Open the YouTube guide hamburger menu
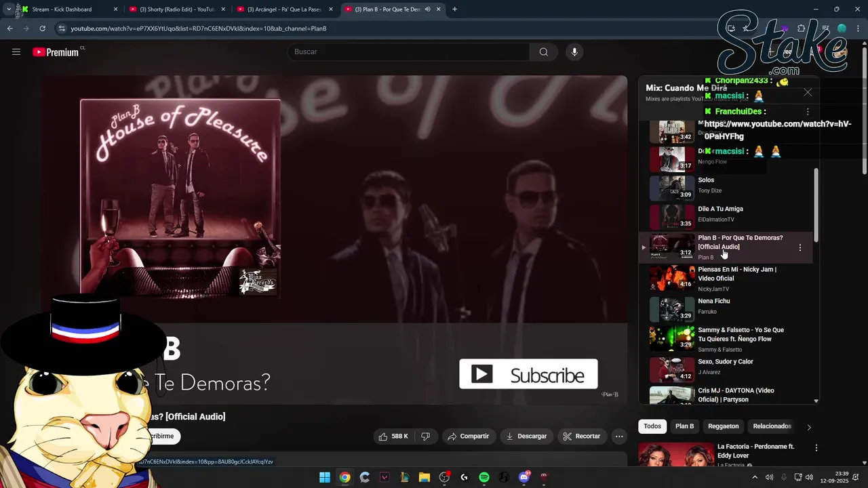The image size is (868, 488). [16, 52]
